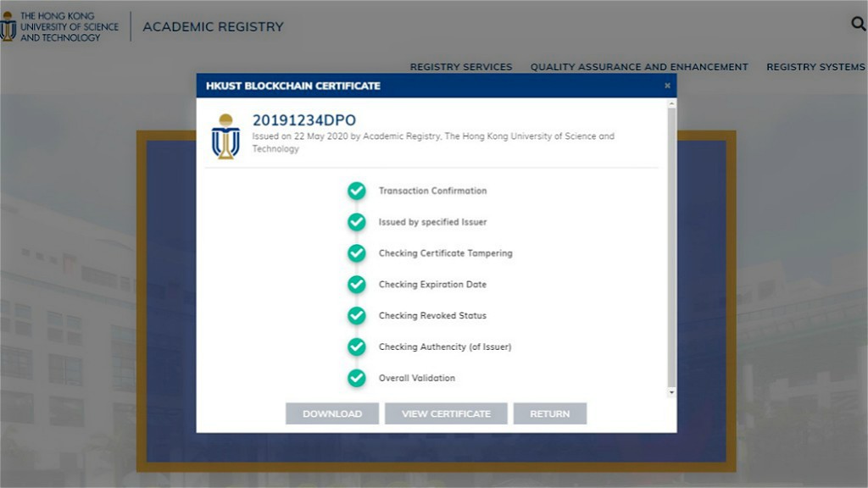Open Quality Assurance and Enhancement menu

click(x=639, y=67)
